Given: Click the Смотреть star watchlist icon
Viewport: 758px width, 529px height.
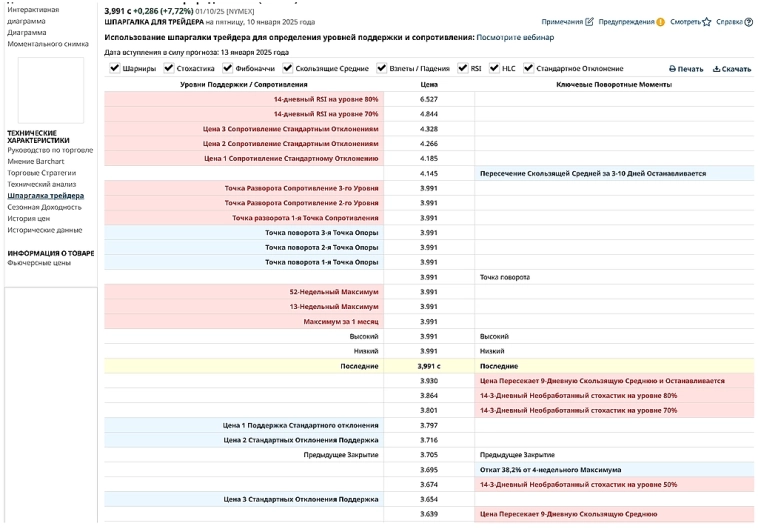Looking at the screenshot, I should click(706, 21).
